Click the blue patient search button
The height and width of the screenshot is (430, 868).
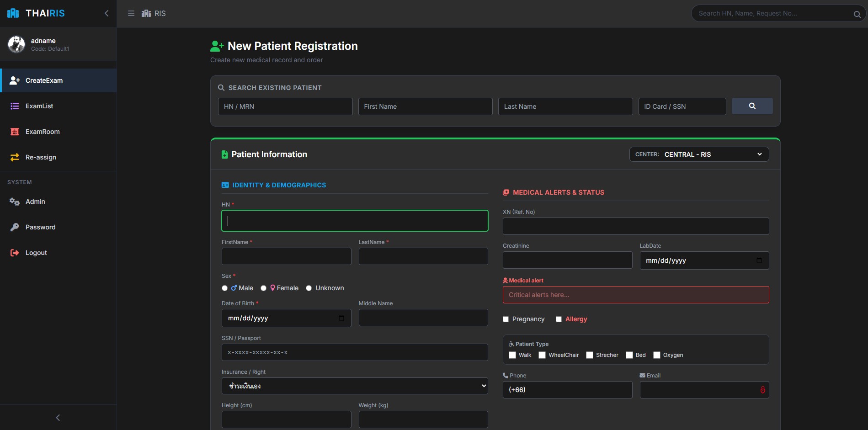[752, 106]
